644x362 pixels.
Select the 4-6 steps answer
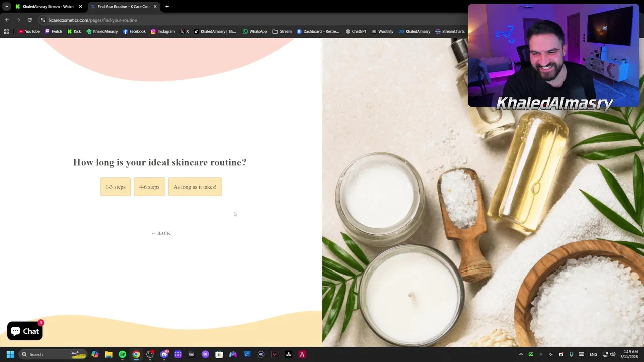149,187
